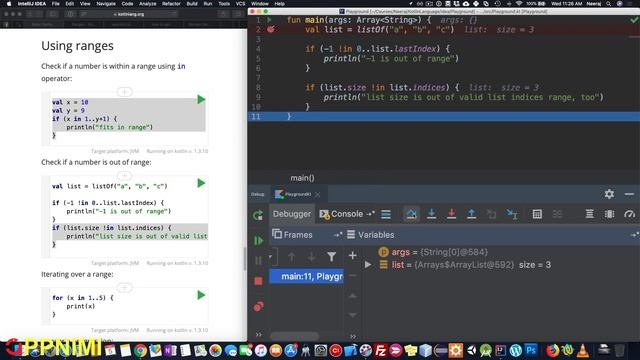The width and height of the screenshot is (640, 360).
Task: Click the threads layout icon next to Console
Action: 386,214
